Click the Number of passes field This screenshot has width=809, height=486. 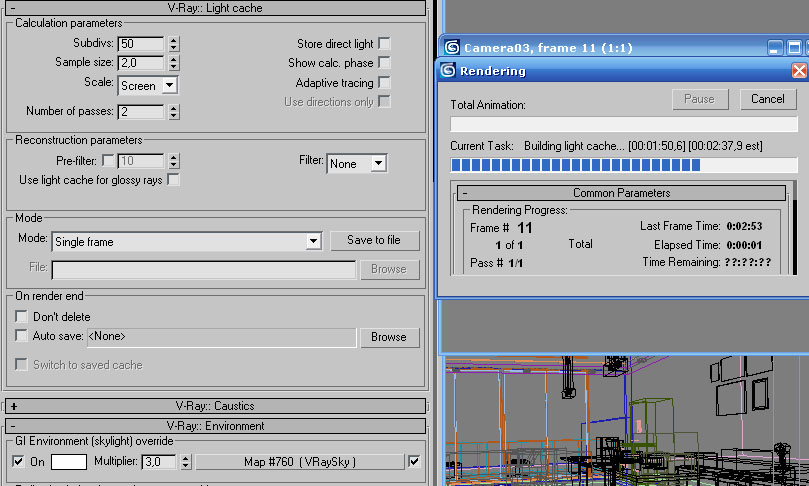tap(141, 111)
